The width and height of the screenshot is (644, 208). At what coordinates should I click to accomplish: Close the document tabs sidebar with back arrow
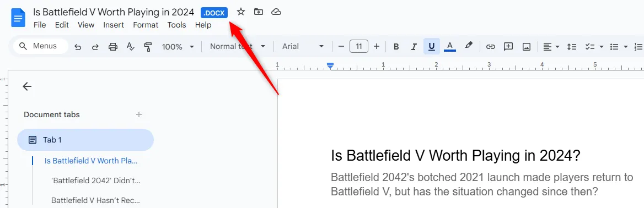(27, 86)
